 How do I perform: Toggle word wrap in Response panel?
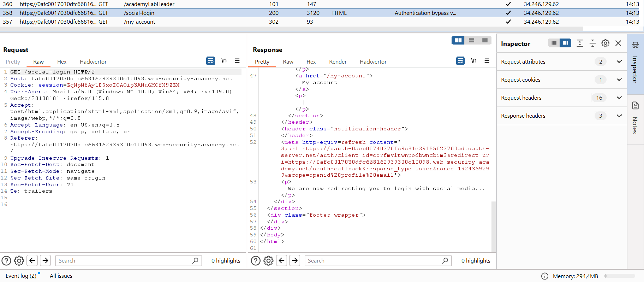coord(460,61)
